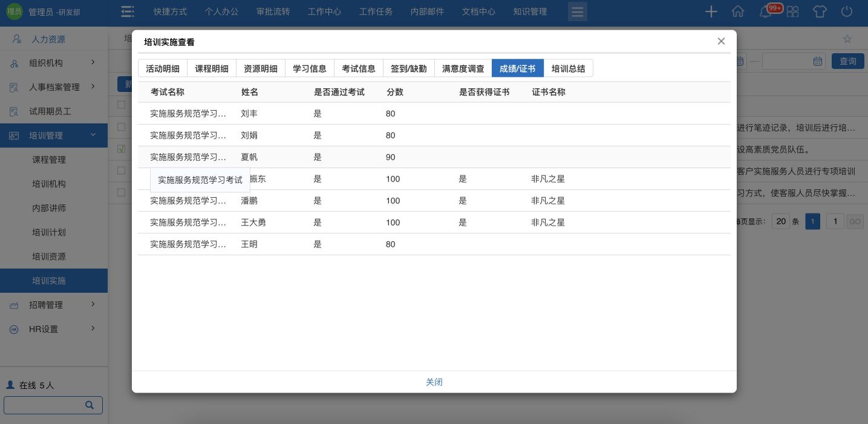Click the hamburger menu icon beside 知识管理
The image size is (868, 424).
[577, 11]
